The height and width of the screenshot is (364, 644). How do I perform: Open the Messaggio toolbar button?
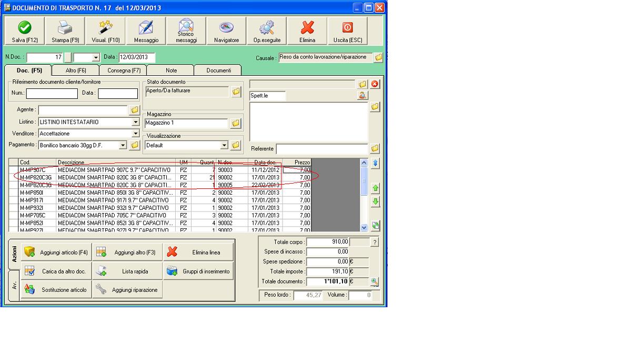pos(146,32)
